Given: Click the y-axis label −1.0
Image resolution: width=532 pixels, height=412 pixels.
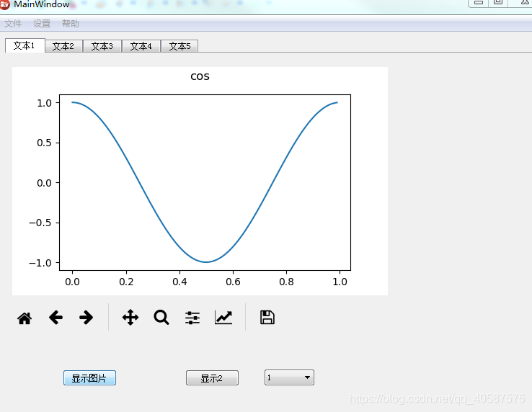Looking at the screenshot, I should [x=40, y=263].
